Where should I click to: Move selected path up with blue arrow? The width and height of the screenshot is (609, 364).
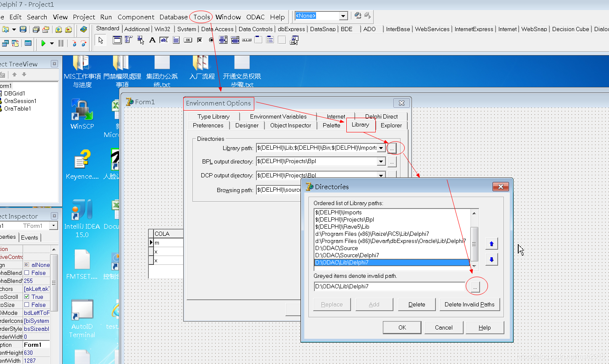[x=491, y=244]
